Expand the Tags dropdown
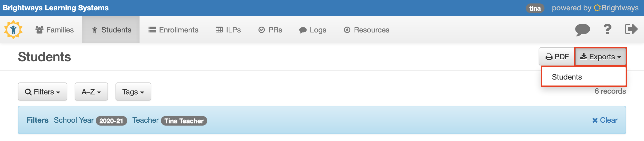Screen dimensions: 644x141 133,92
